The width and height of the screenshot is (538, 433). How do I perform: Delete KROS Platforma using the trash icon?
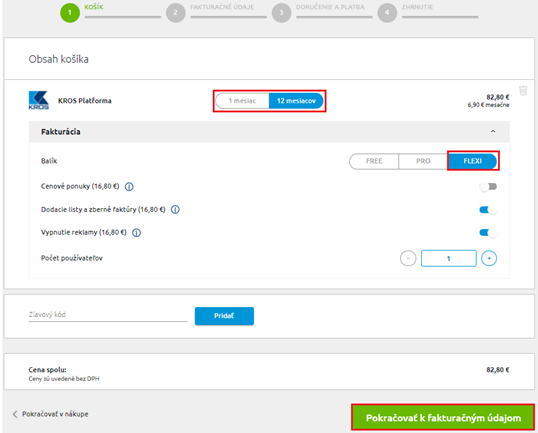pyautogui.click(x=523, y=91)
